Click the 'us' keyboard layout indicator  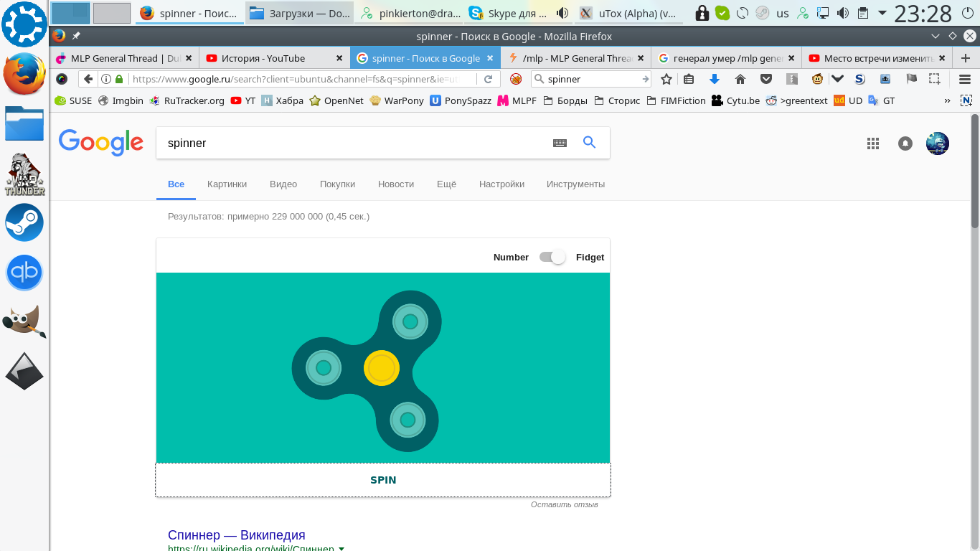[783, 13]
